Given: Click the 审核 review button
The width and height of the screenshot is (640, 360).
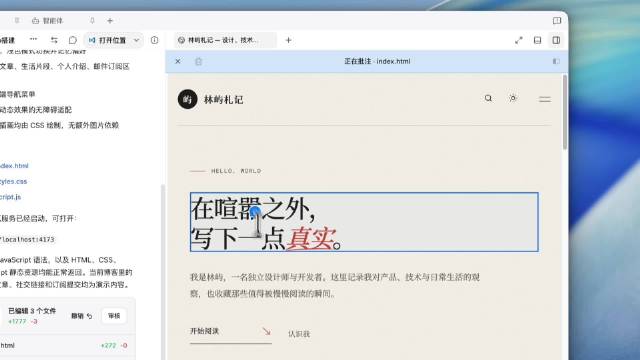Looking at the screenshot, I should point(114,316).
